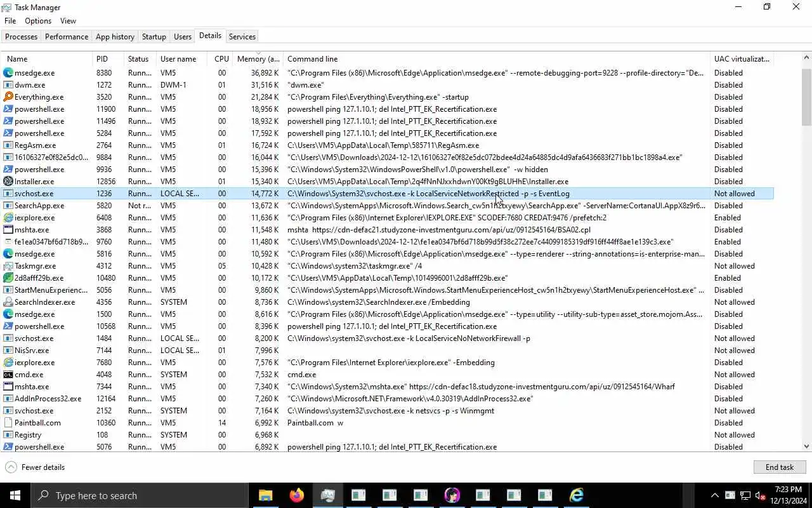This screenshot has width=812, height=508.
Task: Click the Taskmgr.exe process icon
Action: [8, 266]
